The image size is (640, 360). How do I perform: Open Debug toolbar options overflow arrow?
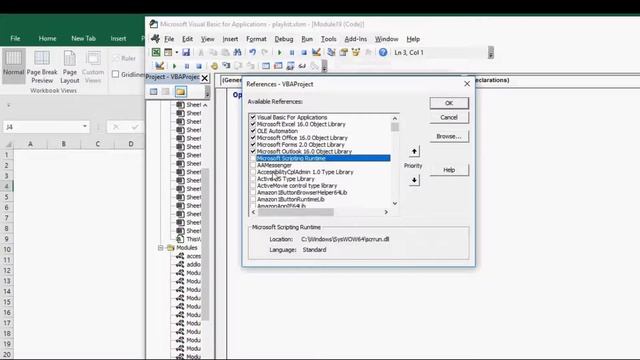[324, 66]
